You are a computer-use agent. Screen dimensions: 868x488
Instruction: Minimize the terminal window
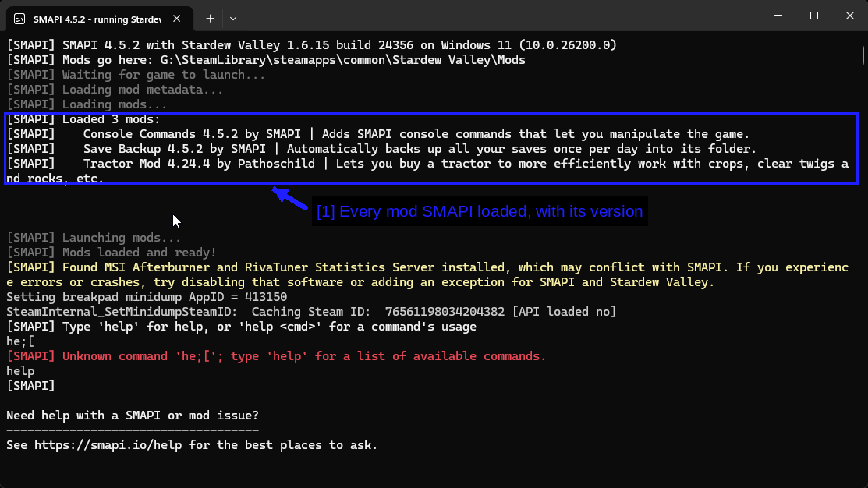click(778, 16)
